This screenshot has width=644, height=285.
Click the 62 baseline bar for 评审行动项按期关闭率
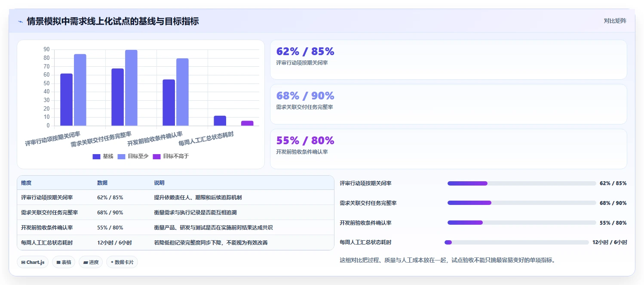click(x=66, y=100)
